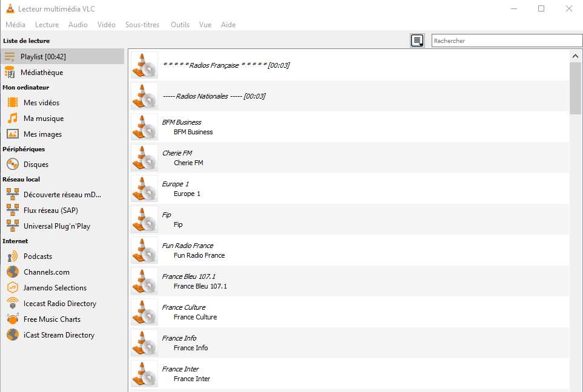Click the Podcasts icon
Viewport: 583px width, 392px height.
click(x=13, y=256)
